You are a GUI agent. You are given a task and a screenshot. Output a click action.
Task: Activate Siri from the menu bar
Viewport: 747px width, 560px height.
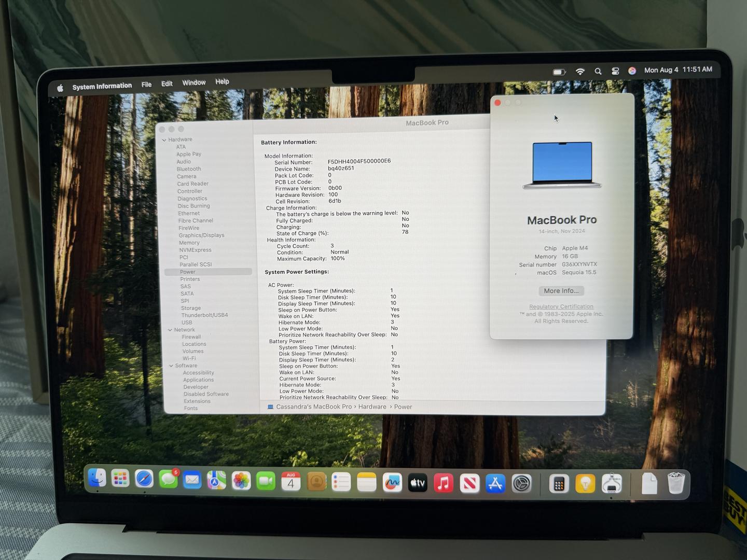click(632, 71)
